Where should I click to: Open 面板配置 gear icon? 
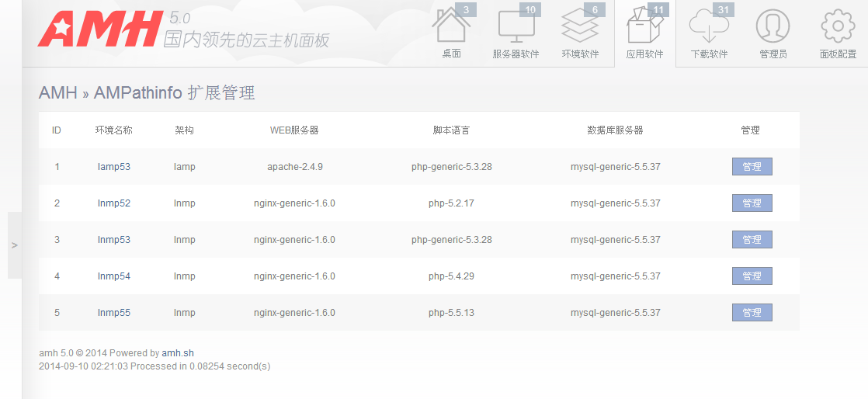click(838, 27)
